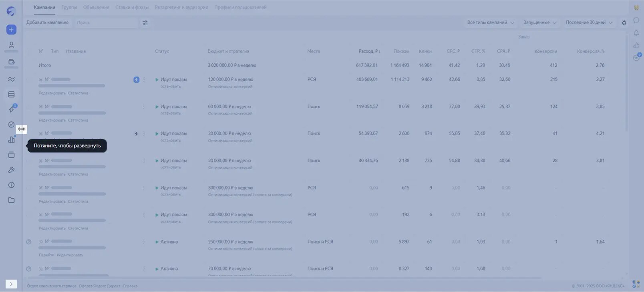Open the circled checkmark icon in sidebar
This screenshot has height=292, width=644.
pyautogui.click(x=11, y=125)
